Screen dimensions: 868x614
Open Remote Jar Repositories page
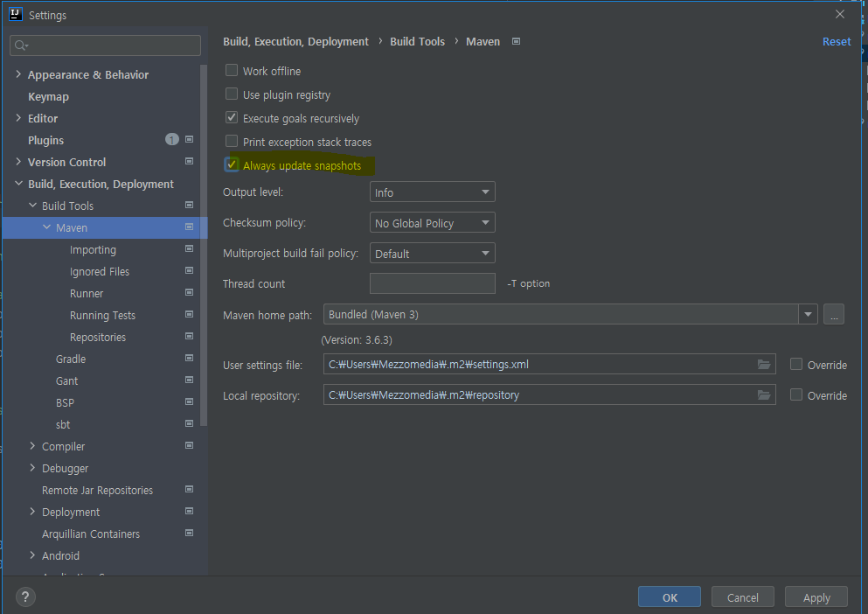(97, 490)
